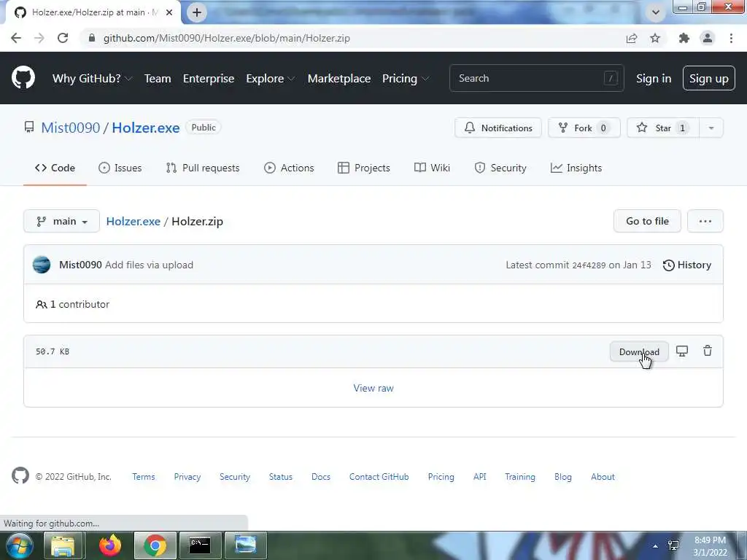
Task: Open Marketplace in the header
Action: (339, 78)
